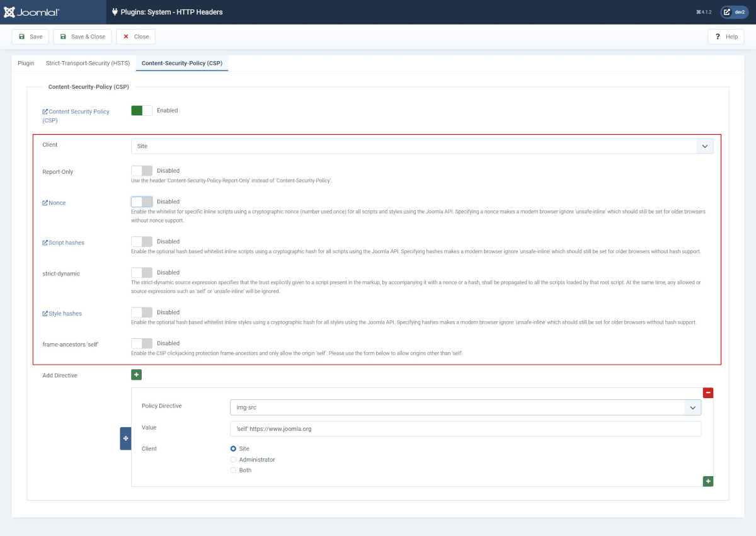Click the external-link icon next to Nonce
The height and width of the screenshot is (536, 756).
click(45, 202)
